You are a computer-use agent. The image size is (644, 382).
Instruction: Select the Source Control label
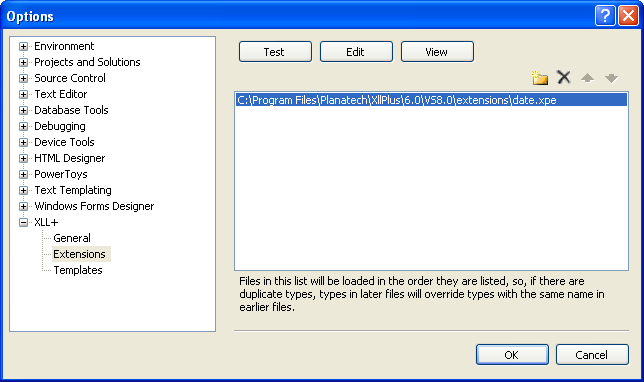coord(70,78)
